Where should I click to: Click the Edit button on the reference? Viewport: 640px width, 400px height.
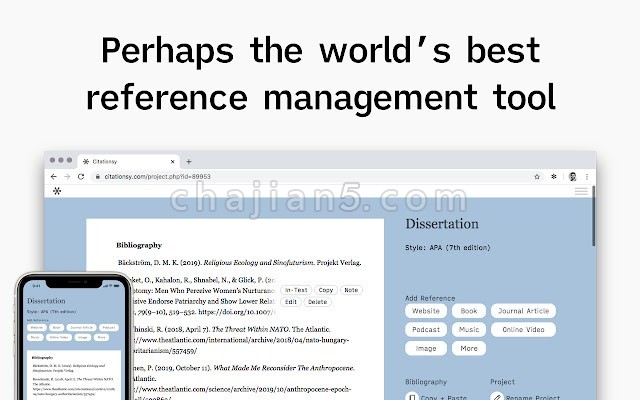(x=291, y=302)
